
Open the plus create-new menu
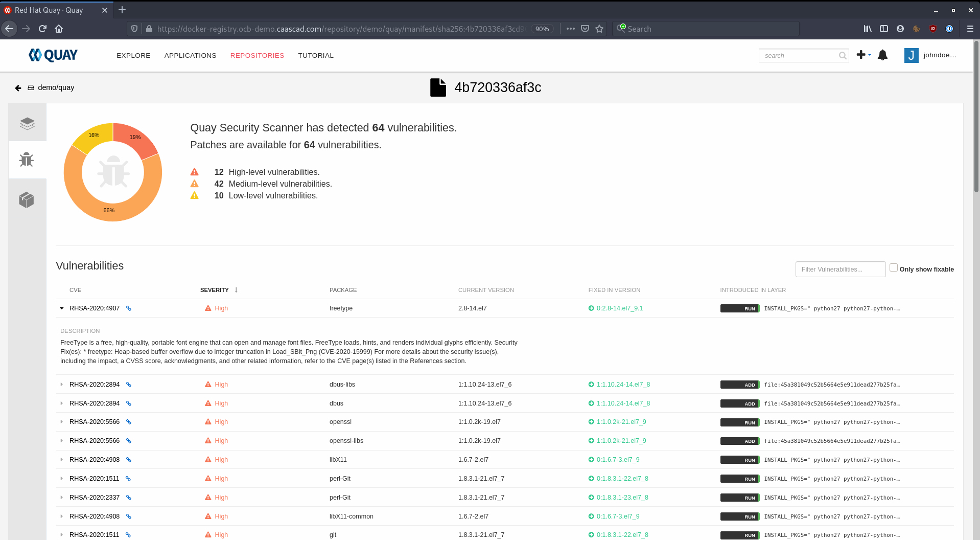point(864,55)
